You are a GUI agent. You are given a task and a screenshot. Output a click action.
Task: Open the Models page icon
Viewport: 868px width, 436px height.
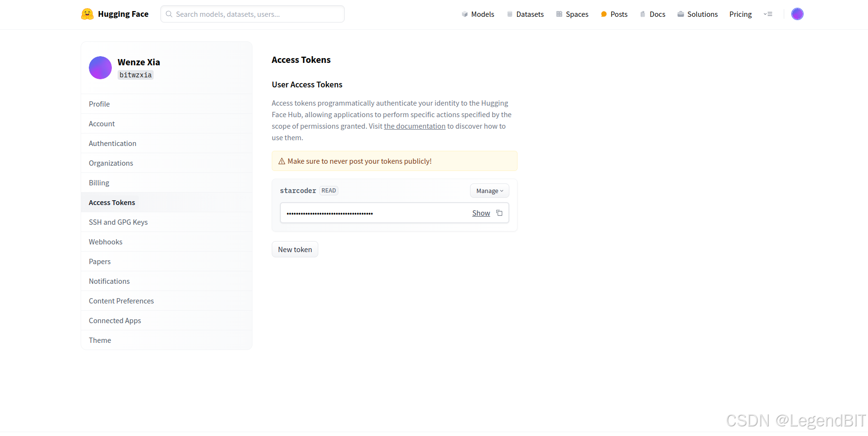coord(465,14)
